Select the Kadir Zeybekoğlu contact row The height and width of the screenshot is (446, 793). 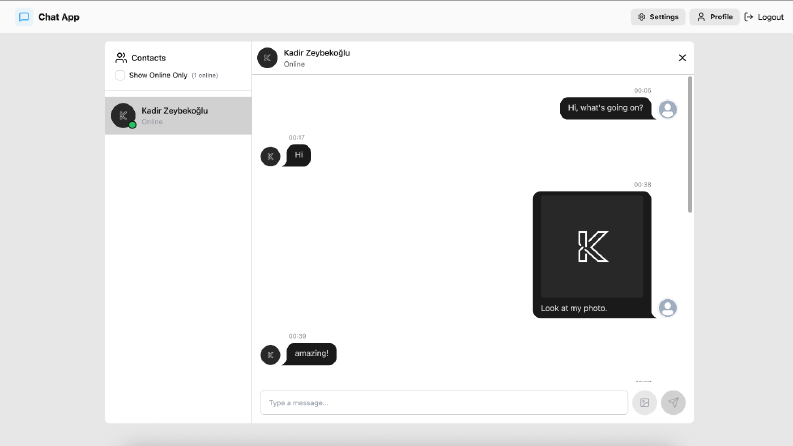pyautogui.click(x=178, y=116)
